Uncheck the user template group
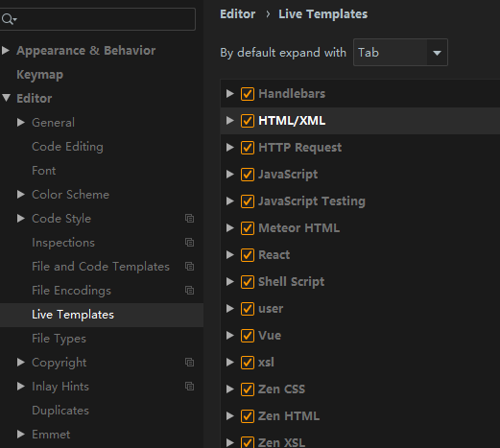Image resolution: width=500 pixels, height=448 pixels. (248, 309)
